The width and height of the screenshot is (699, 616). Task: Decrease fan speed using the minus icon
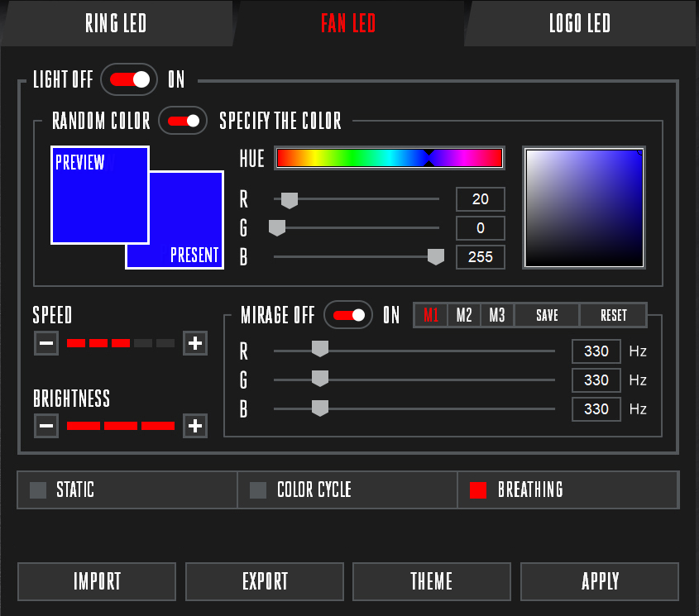click(x=46, y=343)
